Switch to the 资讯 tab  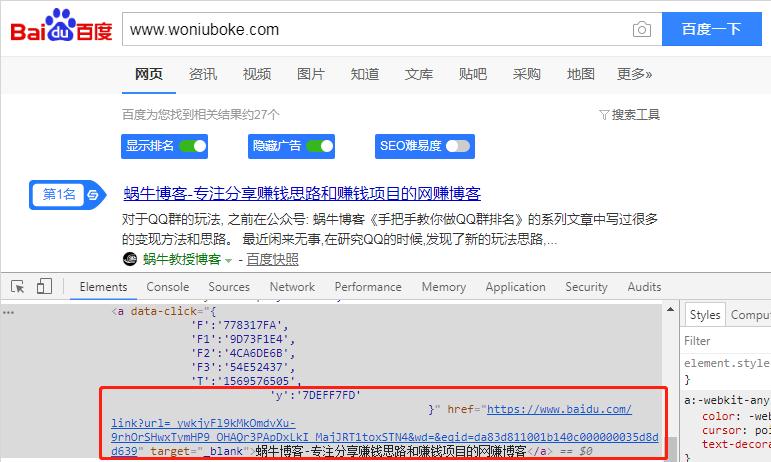click(x=203, y=74)
